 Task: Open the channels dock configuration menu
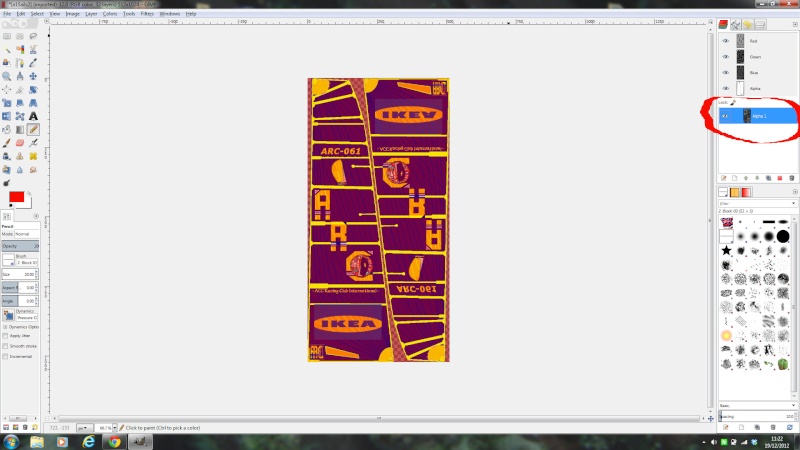click(795, 24)
